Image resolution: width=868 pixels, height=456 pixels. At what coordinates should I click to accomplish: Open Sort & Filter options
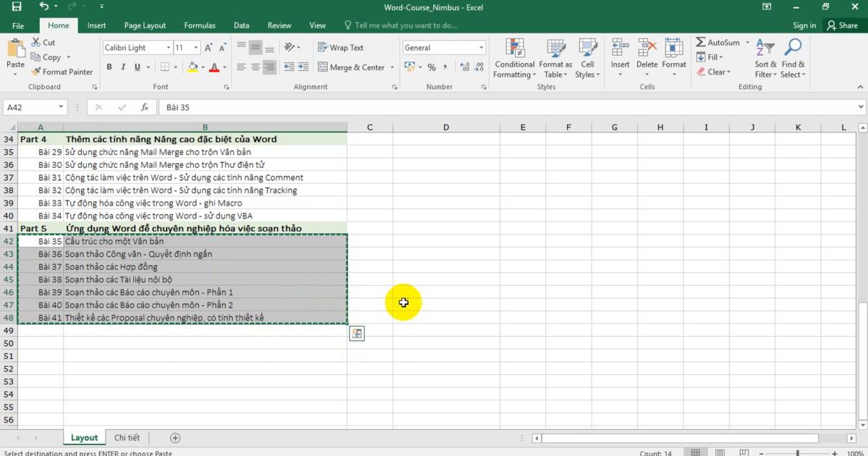point(765,58)
